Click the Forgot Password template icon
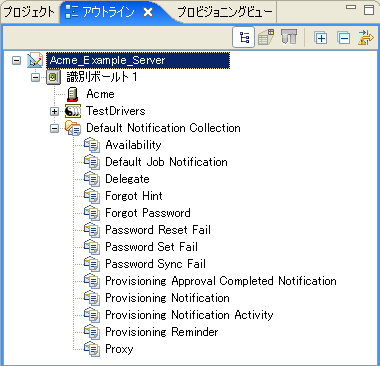 pos(92,213)
